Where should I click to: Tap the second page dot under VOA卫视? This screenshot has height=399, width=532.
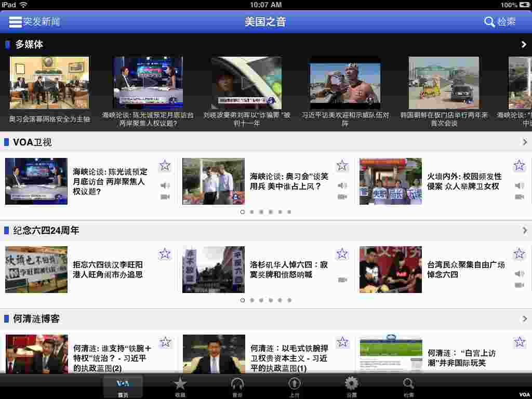coord(251,212)
